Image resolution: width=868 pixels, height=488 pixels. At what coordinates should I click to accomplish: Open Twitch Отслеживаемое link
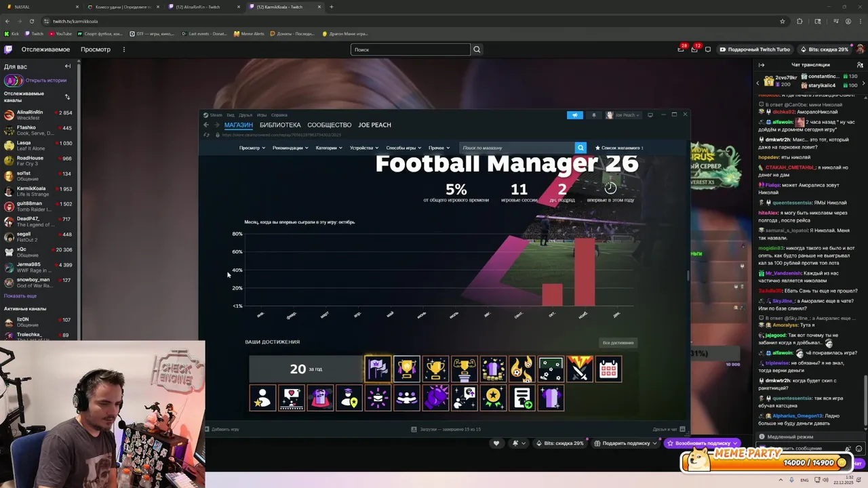[45, 49]
